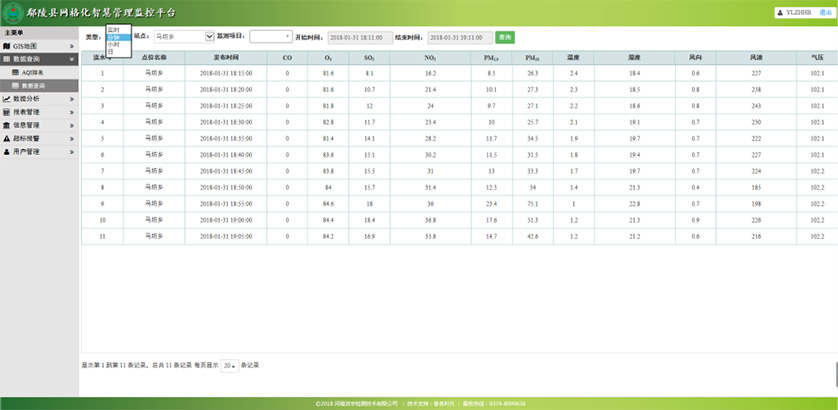Screen dimensions: 838x410
Task: Click the 报表管理 calculator icon
Action: pos(6,112)
